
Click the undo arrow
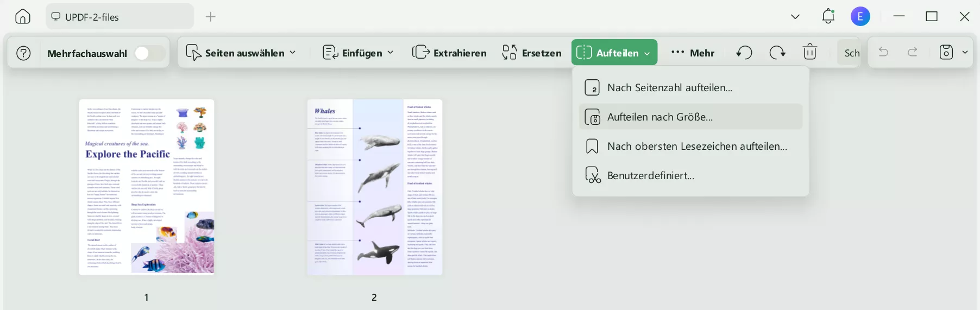[x=884, y=52]
